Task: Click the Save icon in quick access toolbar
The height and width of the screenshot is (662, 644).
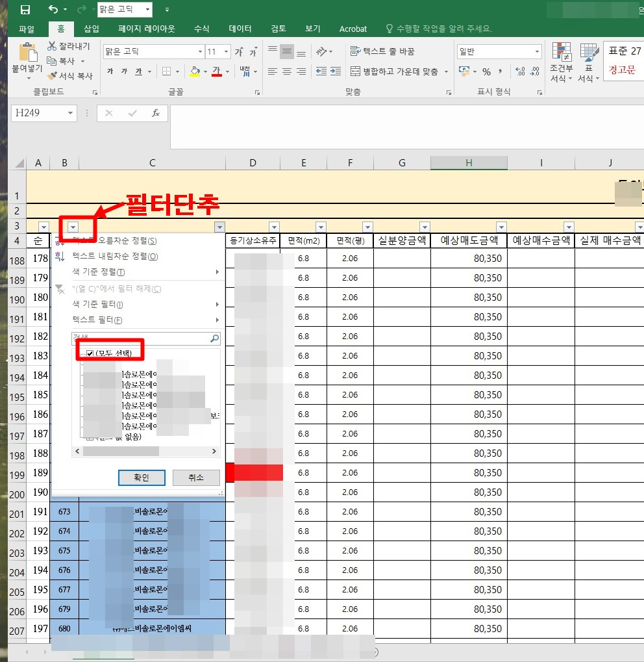Action: tap(25, 9)
